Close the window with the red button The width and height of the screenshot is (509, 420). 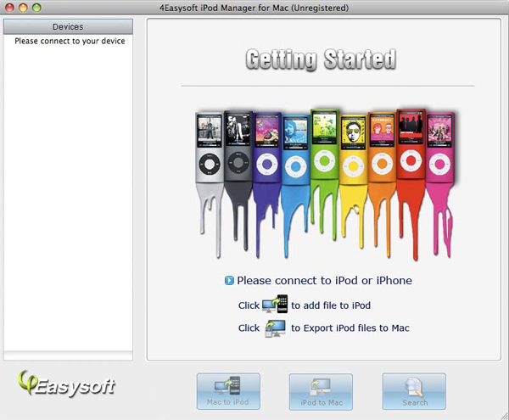[9, 8]
